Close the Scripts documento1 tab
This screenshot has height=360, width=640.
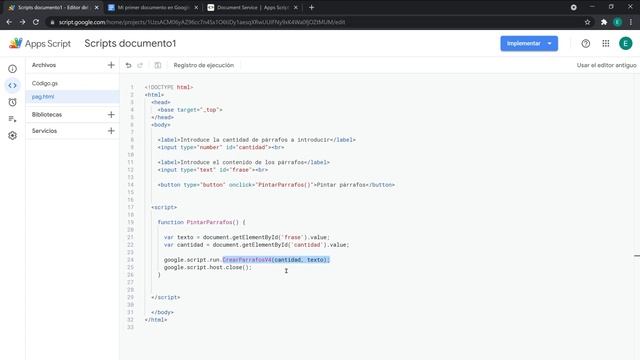tap(97, 7)
